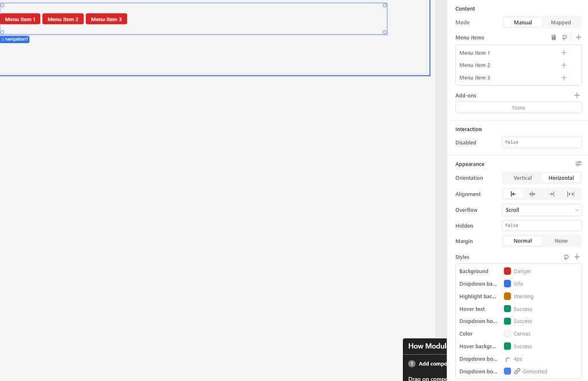The height and width of the screenshot is (381, 588).
Task: Select the navigation1 component label
Action: tap(15, 39)
